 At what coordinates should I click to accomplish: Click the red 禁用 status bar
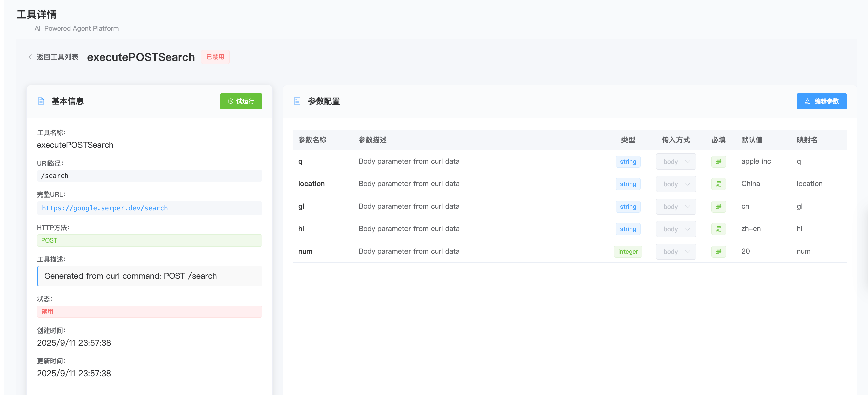149,312
